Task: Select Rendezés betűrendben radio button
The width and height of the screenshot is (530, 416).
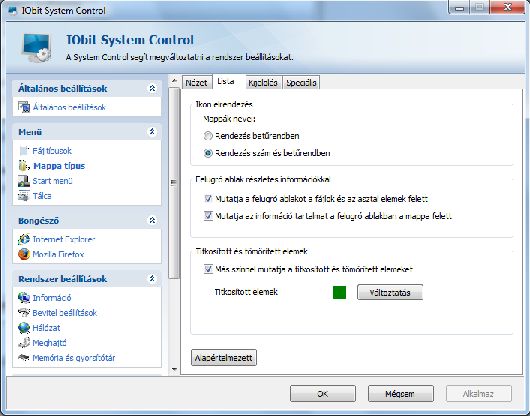Action: [208, 136]
